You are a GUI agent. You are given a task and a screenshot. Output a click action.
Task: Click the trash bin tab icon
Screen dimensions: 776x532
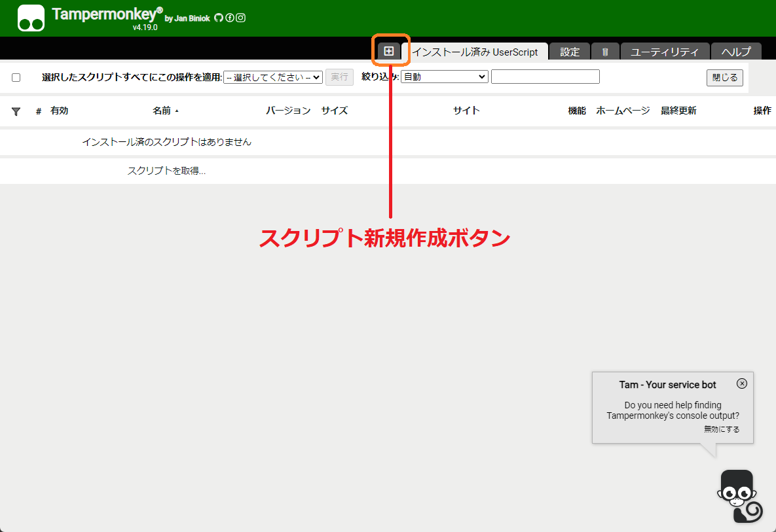(605, 51)
